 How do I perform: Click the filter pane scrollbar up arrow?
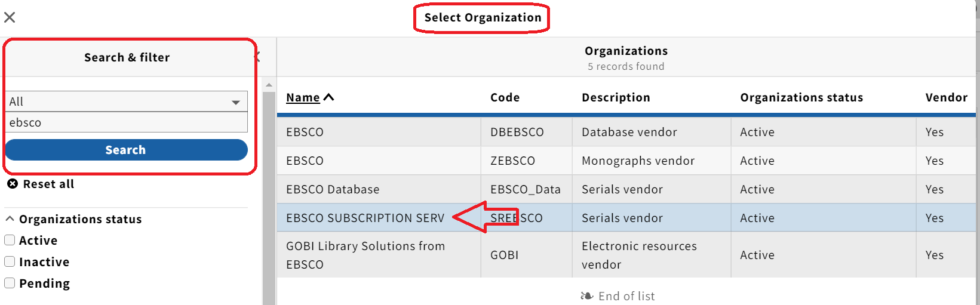pyautogui.click(x=269, y=85)
